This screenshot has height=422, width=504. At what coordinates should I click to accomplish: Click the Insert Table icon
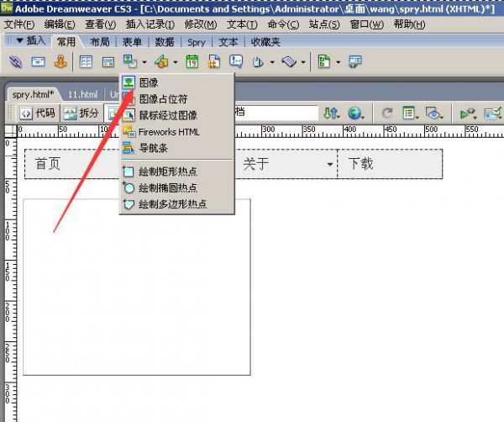(x=86, y=61)
